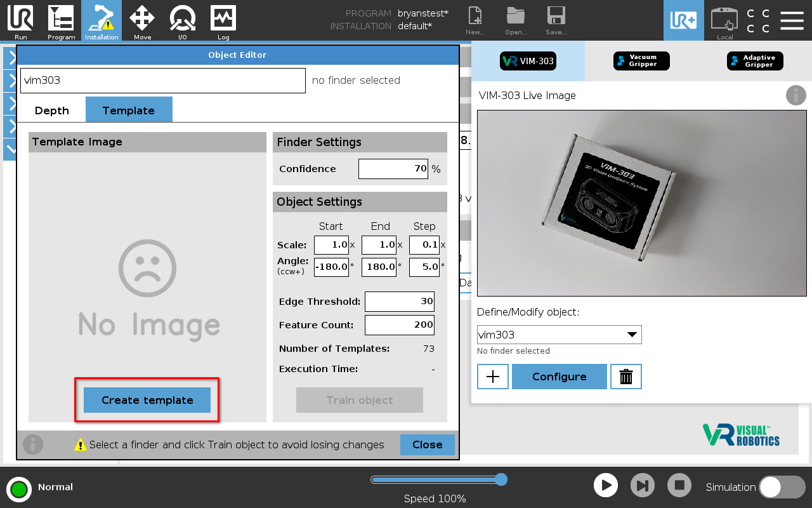
Task: Click the Scale Step field
Action: 424,245
